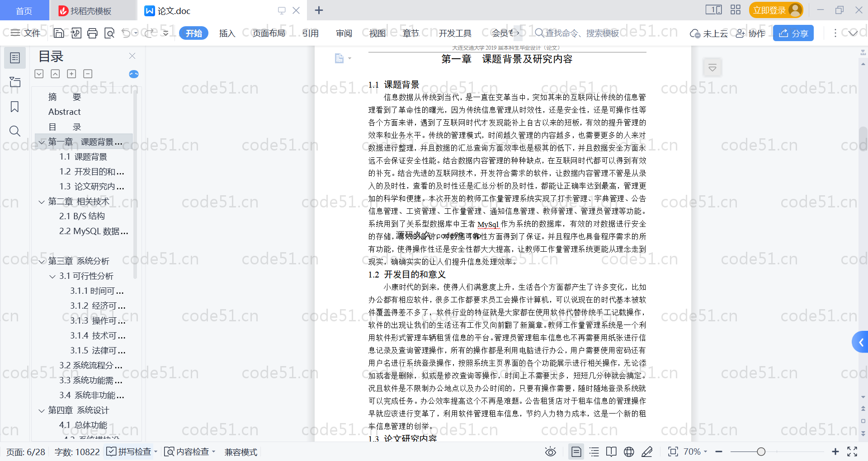Open the bookmark sidebar icon
The image size is (868, 461).
tap(15, 107)
